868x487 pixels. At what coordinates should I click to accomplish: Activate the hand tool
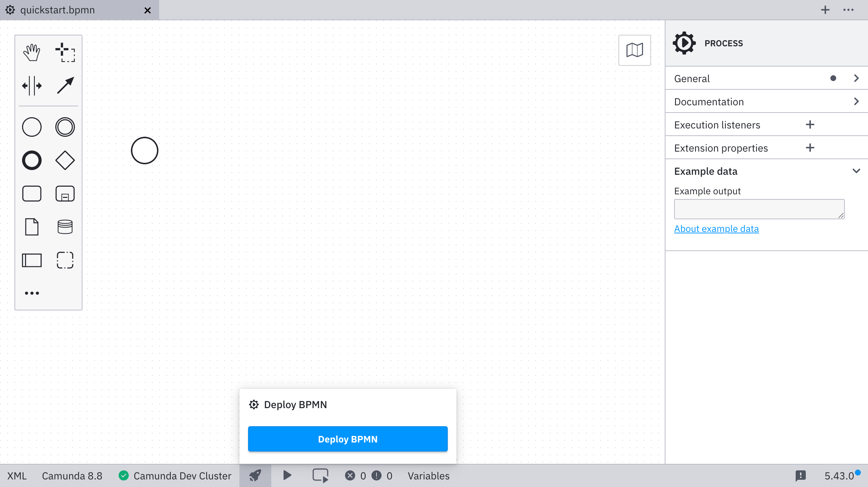32,52
